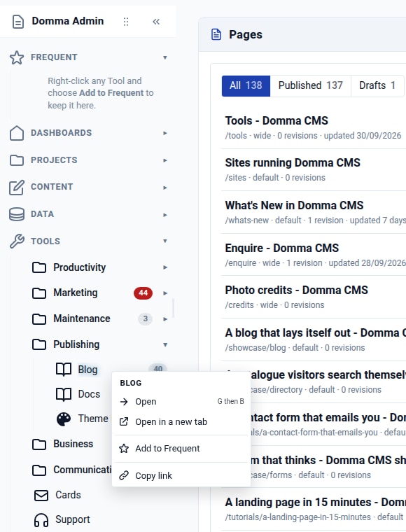Expand the Productivity folder arrow
Screen dimensions: 406x532
pyautogui.click(x=164, y=267)
